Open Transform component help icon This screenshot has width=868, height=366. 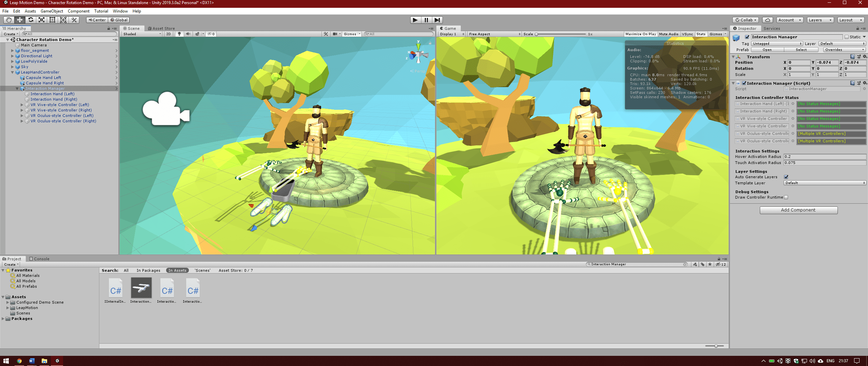coord(852,57)
